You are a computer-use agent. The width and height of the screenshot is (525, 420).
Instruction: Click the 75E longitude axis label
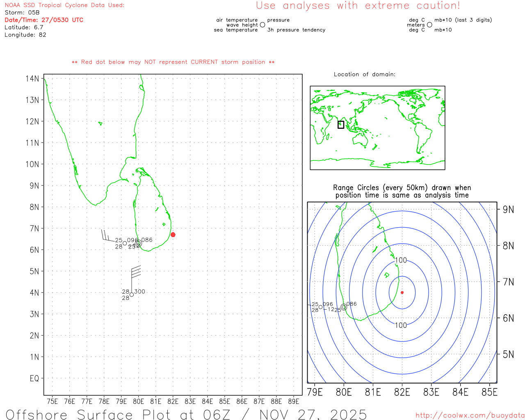(52, 401)
